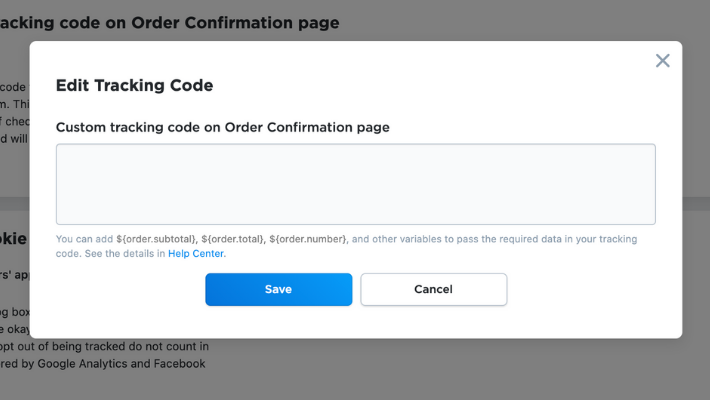710x400 pixels.
Task: Click the hint text starting "You can add"
Action: tap(85, 239)
